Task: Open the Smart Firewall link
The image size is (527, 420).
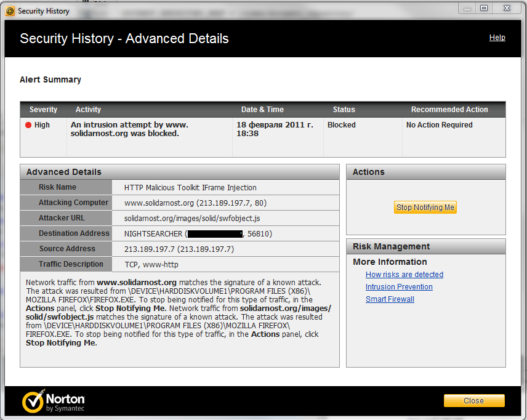Action: (390, 299)
